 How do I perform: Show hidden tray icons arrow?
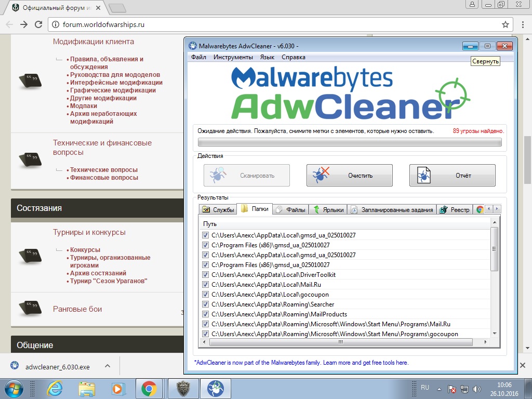click(439, 389)
